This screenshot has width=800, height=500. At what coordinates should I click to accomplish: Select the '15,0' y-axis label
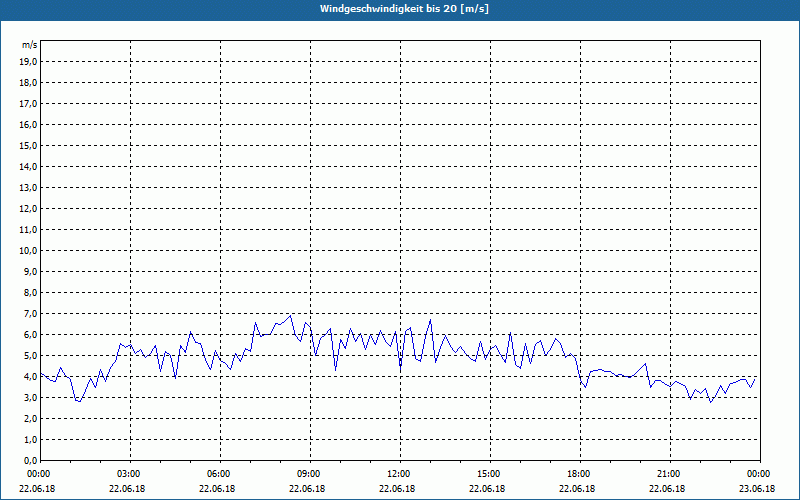pyautogui.click(x=28, y=145)
